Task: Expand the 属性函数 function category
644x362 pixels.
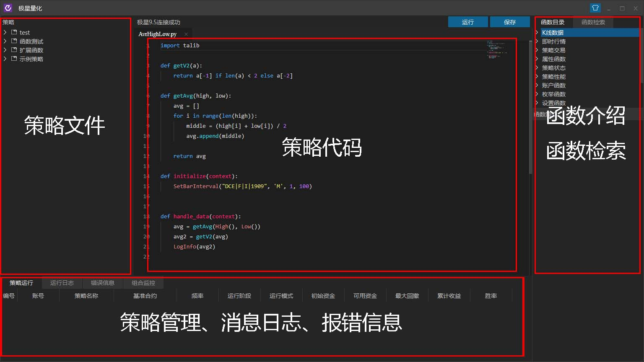Action: tap(537, 59)
